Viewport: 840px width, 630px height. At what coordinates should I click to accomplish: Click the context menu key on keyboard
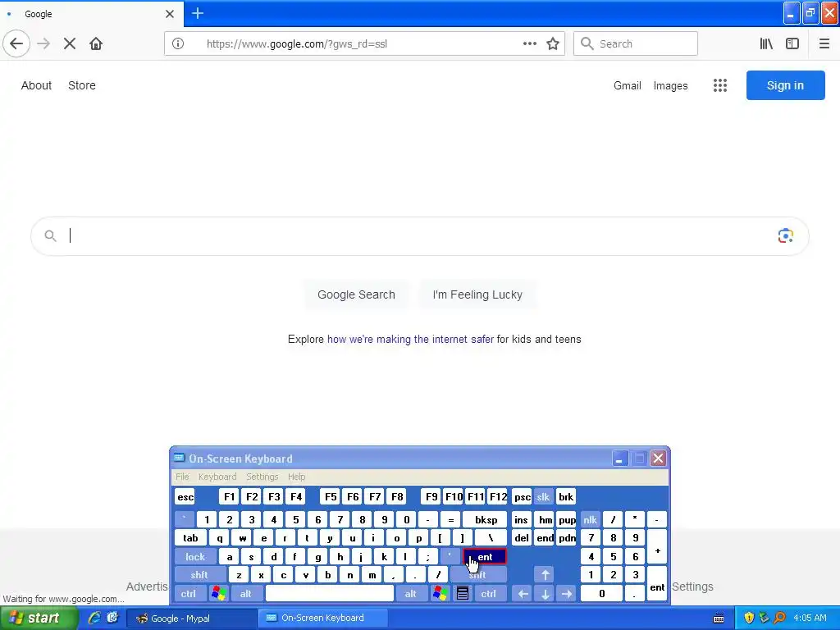(x=463, y=593)
